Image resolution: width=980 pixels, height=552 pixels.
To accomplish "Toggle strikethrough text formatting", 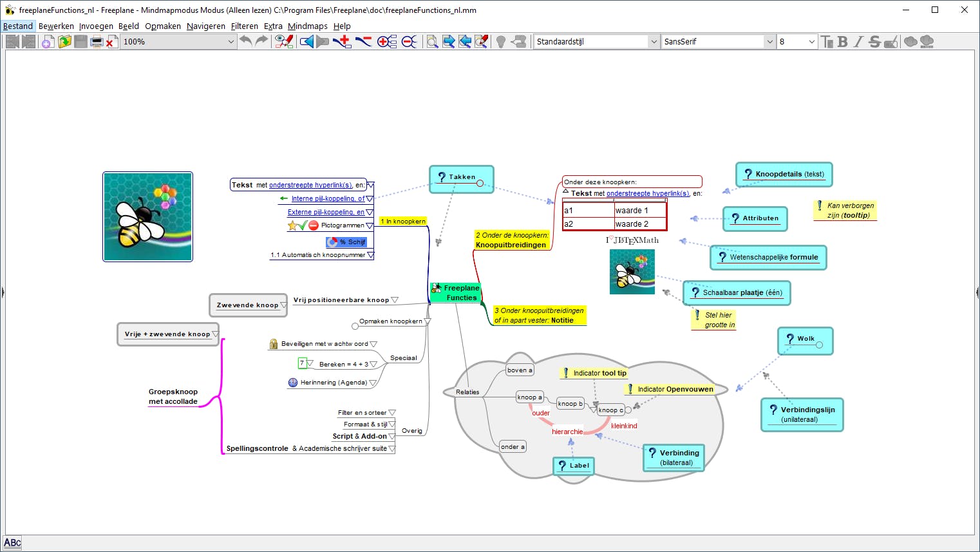I will (873, 41).
